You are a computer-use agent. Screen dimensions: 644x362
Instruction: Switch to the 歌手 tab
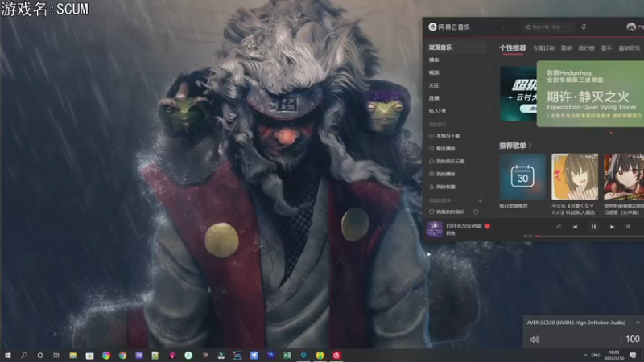607,48
